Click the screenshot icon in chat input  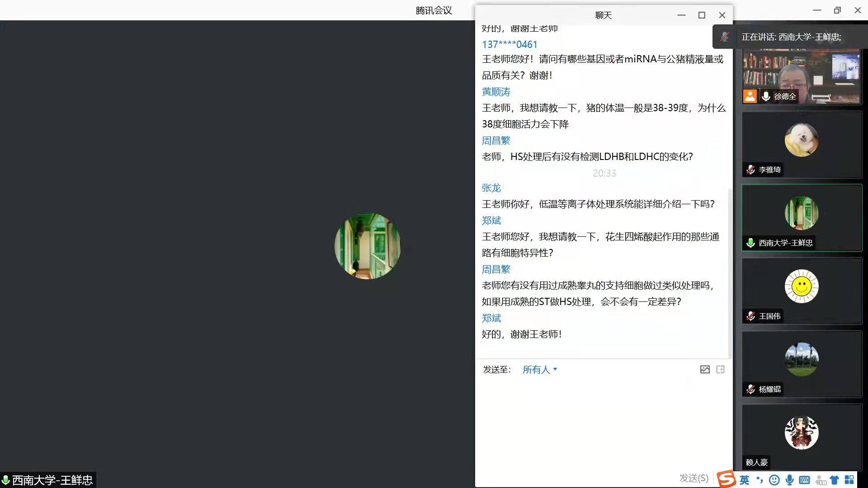(x=721, y=370)
